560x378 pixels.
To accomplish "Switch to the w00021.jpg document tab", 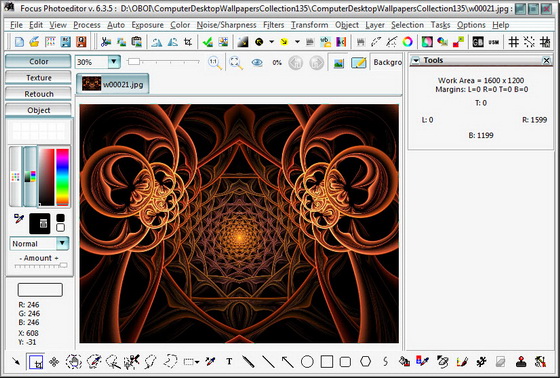I will (x=112, y=84).
